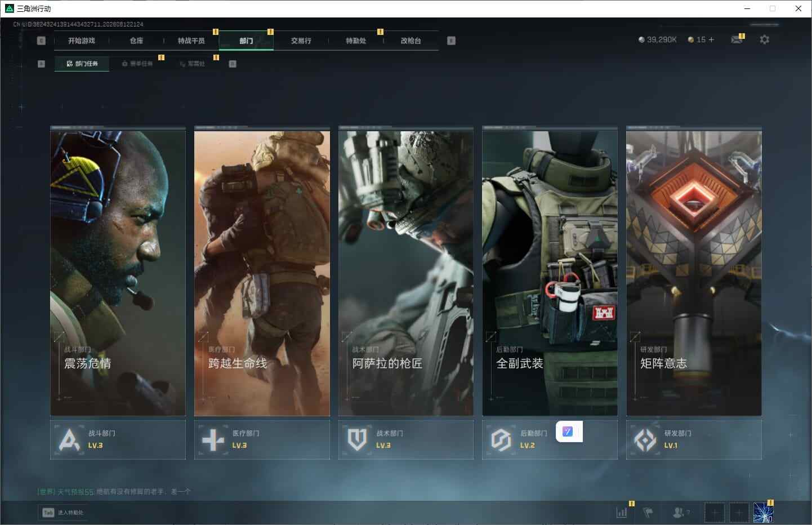Click the Tab 进入特勤处 button
This screenshot has width=812, height=525.
coord(63,513)
